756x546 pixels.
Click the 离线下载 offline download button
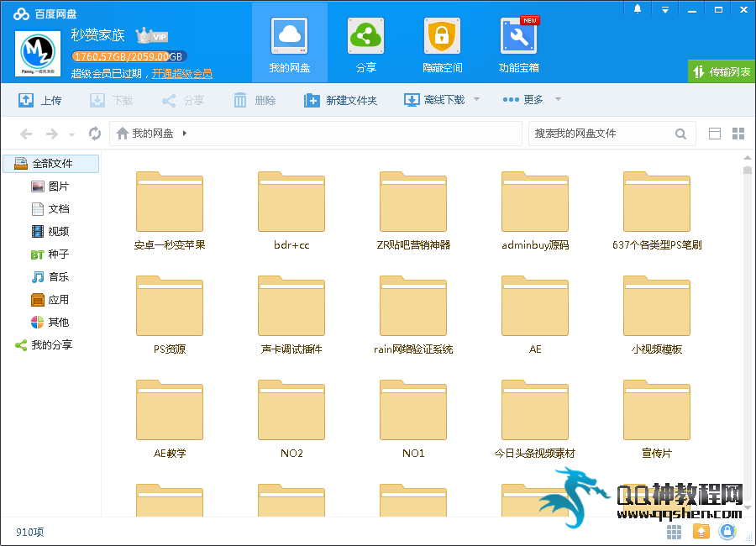pyautogui.click(x=434, y=100)
